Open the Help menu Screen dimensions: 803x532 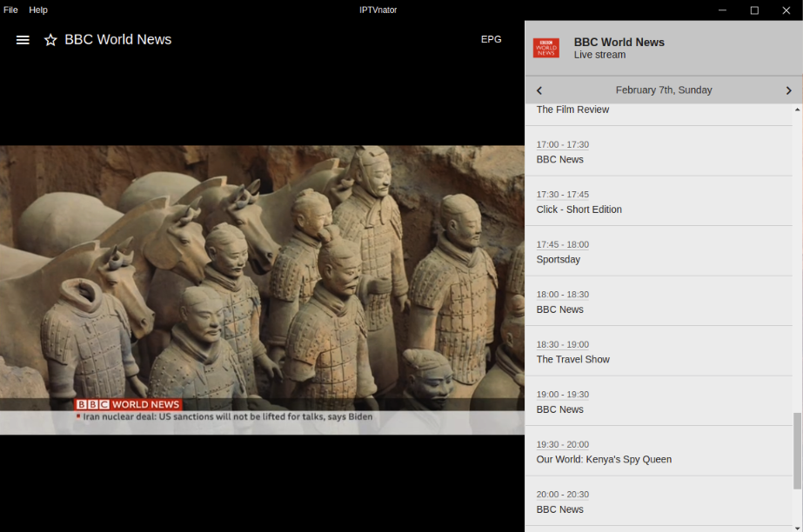[38, 10]
